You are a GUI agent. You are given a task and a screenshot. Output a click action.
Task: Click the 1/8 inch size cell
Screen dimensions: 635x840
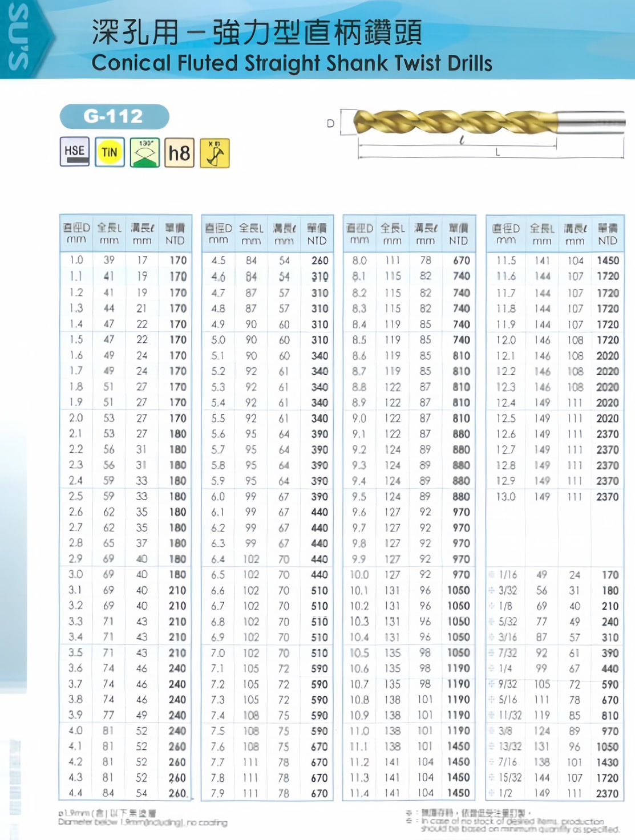[505, 606]
